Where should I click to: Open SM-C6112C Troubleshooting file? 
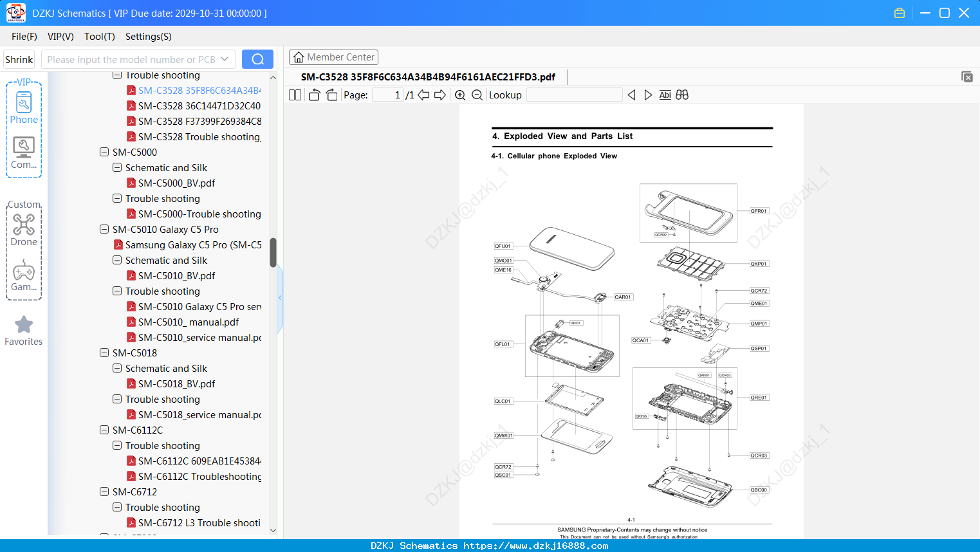[199, 477]
